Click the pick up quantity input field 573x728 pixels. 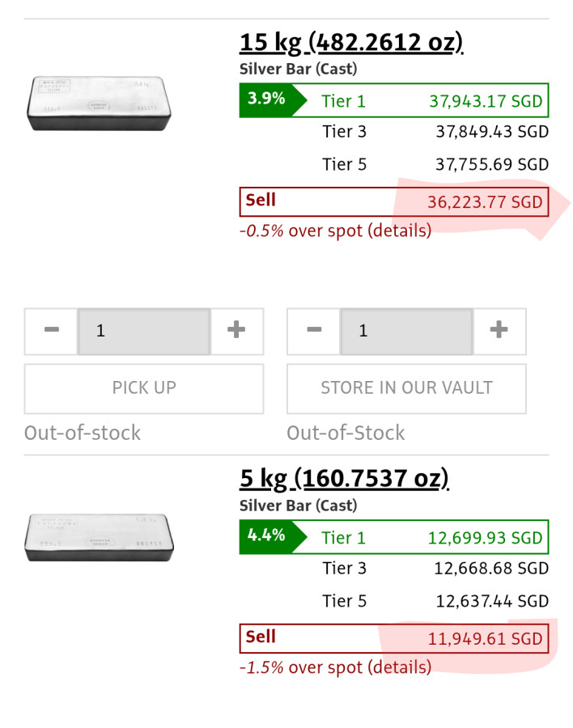point(144,331)
